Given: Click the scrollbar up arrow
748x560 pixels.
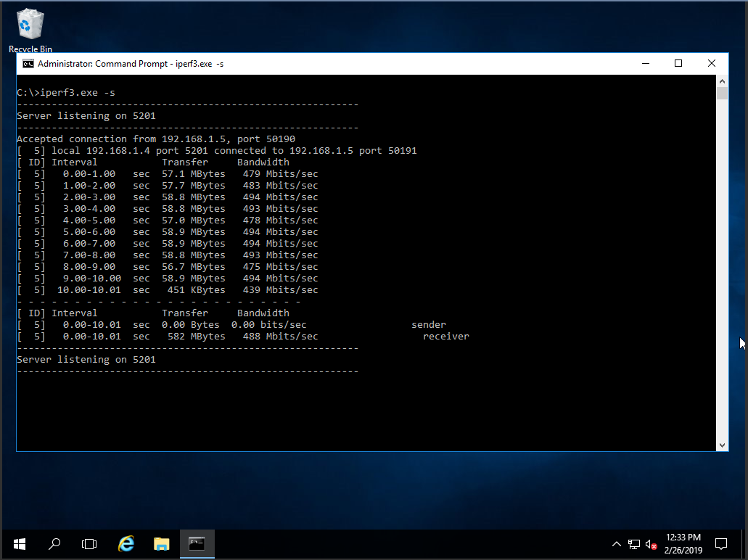Looking at the screenshot, I should [x=722, y=81].
